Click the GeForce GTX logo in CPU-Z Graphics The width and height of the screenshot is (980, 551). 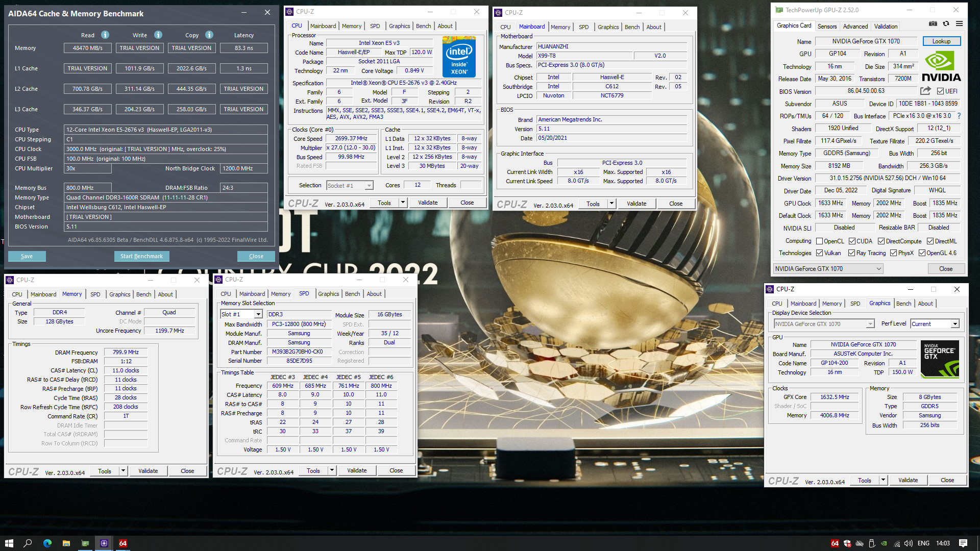coord(940,359)
